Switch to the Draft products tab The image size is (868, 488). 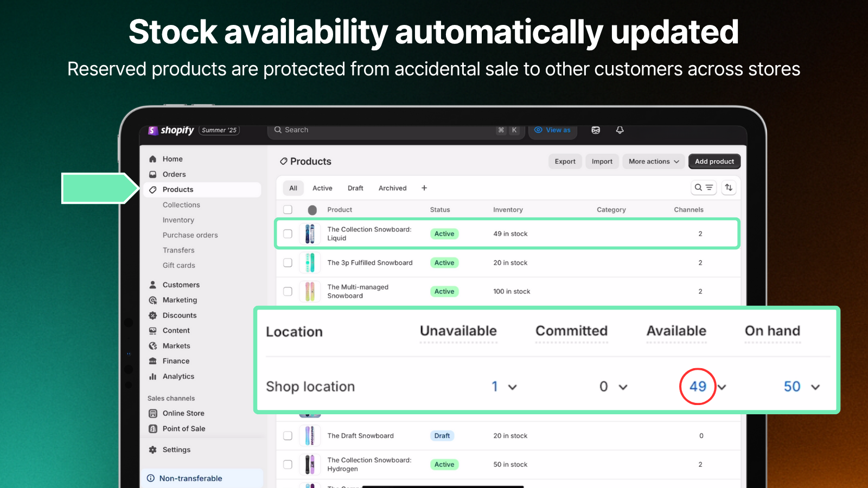pos(355,188)
